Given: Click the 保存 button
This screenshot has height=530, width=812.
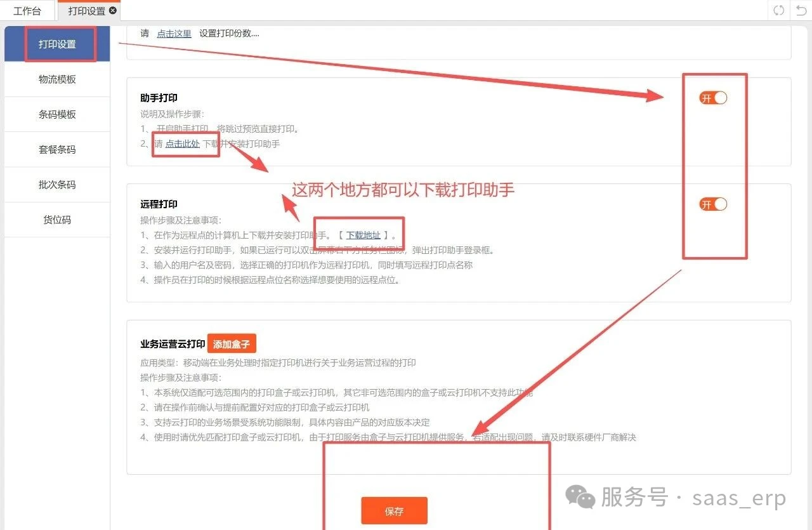Looking at the screenshot, I should (394, 511).
